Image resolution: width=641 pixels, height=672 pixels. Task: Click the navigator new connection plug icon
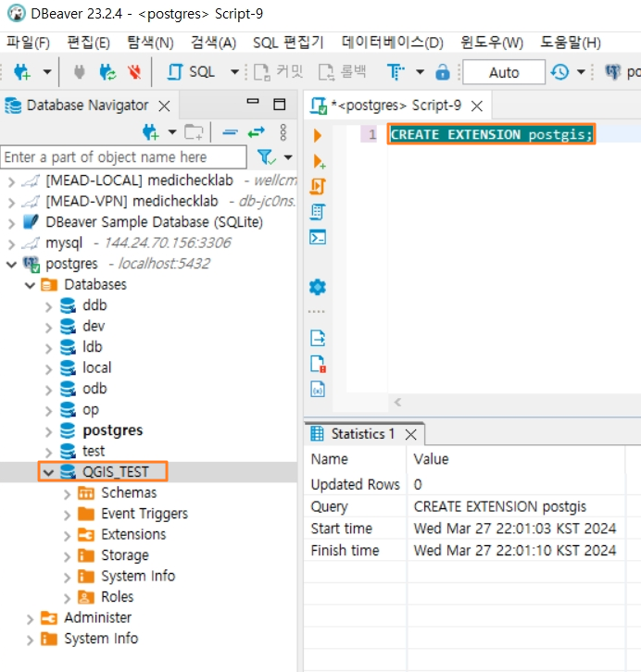[151, 132]
